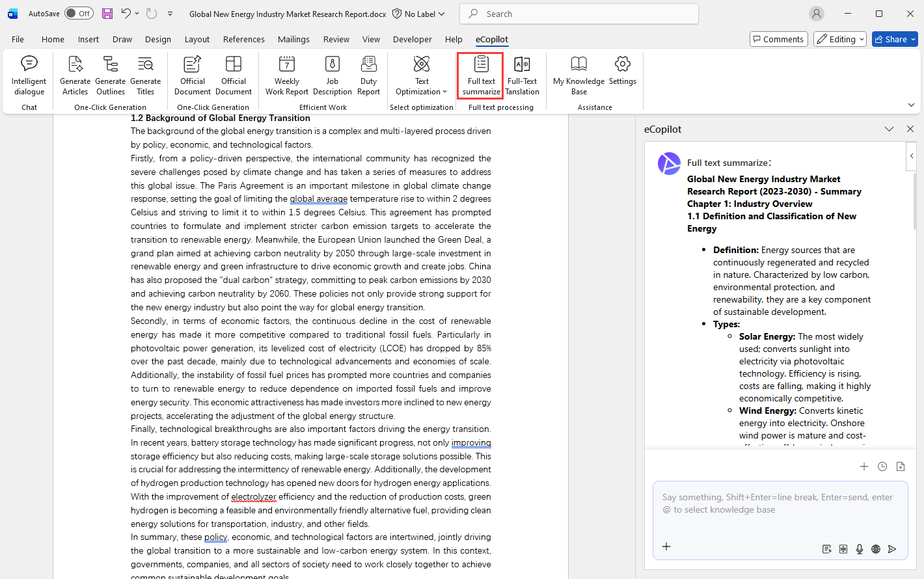
Task: Toggle AutoSave off switch
Action: [78, 12]
